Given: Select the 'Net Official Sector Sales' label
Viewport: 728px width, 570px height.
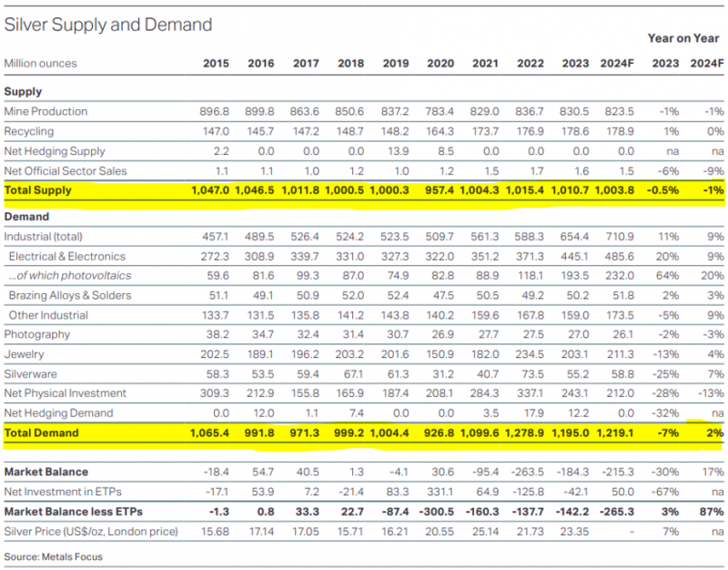Looking at the screenshot, I should (66, 171).
